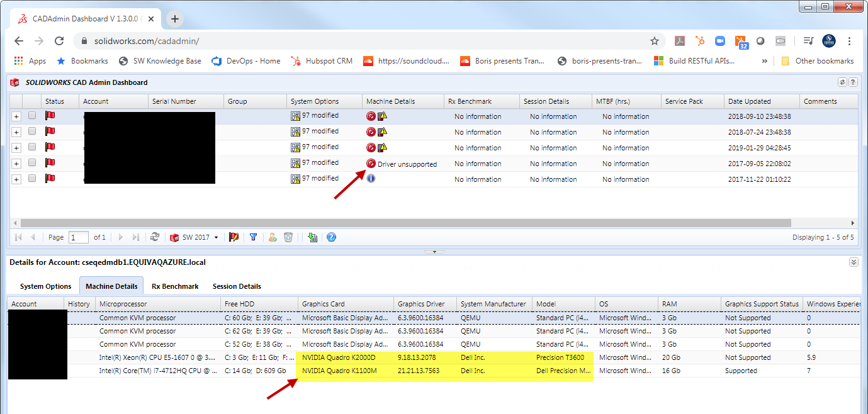
Task: Click the splitter collapse handle between panels
Action: (x=434, y=251)
